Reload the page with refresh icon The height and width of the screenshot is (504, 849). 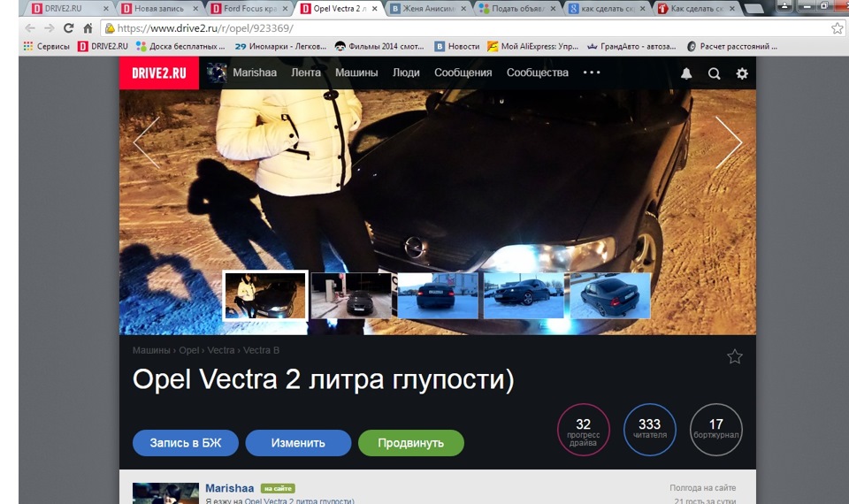coord(68,28)
